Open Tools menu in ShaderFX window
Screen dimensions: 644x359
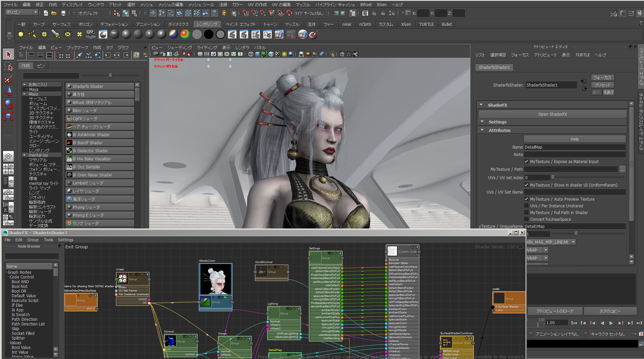pos(48,240)
